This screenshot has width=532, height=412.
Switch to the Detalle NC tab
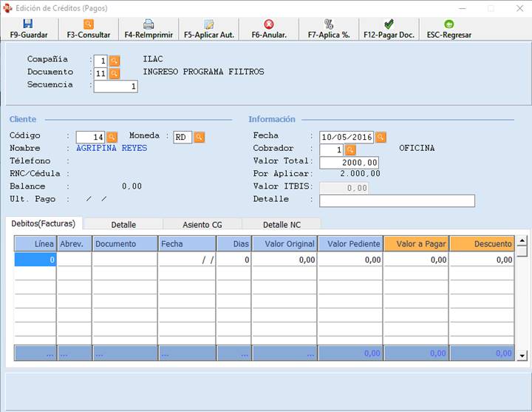(x=281, y=224)
